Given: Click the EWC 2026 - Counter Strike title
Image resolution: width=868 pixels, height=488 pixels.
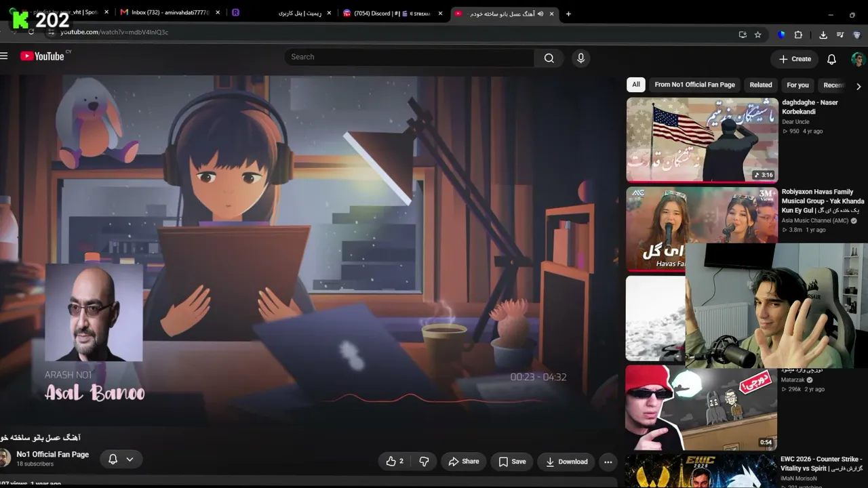Looking at the screenshot, I should (x=821, y=464).
